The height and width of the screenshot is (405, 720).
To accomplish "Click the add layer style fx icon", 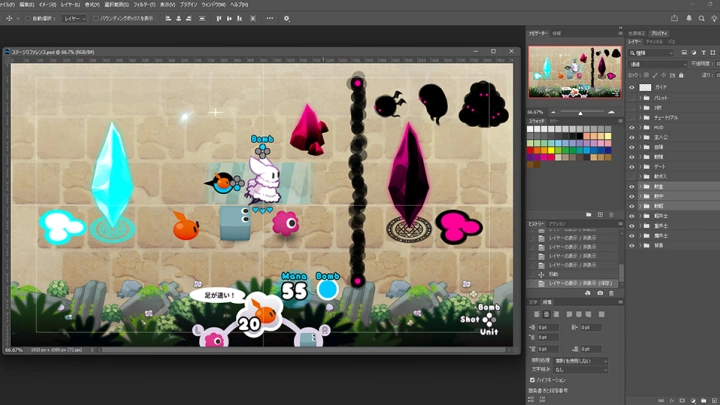I will [672, 401].
